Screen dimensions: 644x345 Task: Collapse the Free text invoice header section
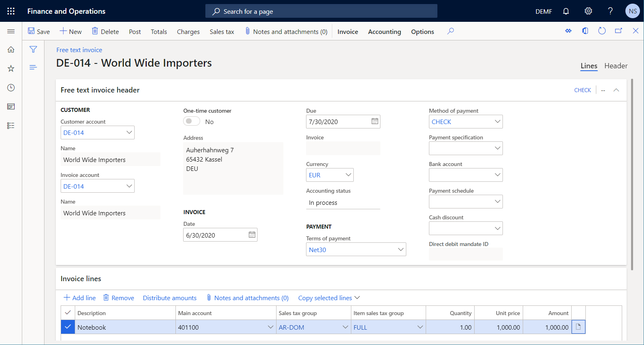click(616, 90)
